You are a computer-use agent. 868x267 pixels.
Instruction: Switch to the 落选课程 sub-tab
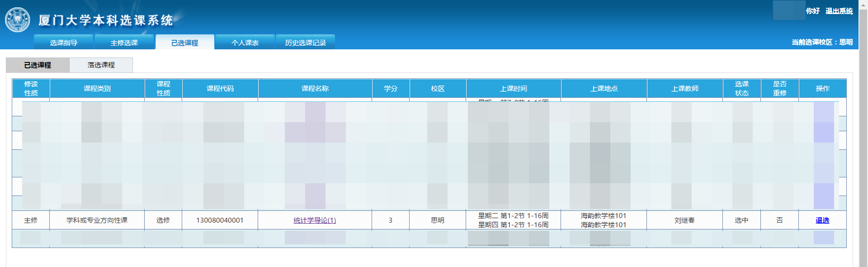tap(101, 65)
